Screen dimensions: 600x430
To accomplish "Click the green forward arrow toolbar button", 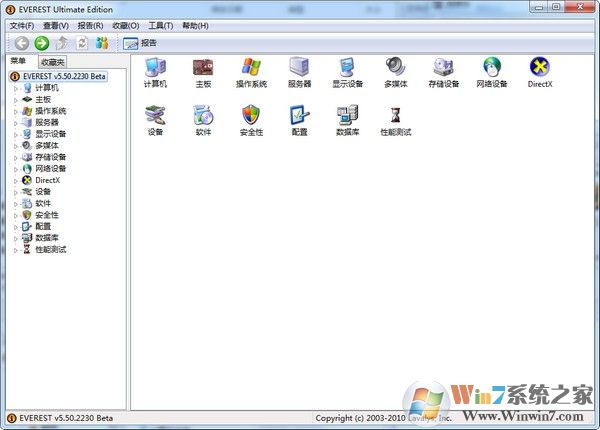I will click(41, 43).
